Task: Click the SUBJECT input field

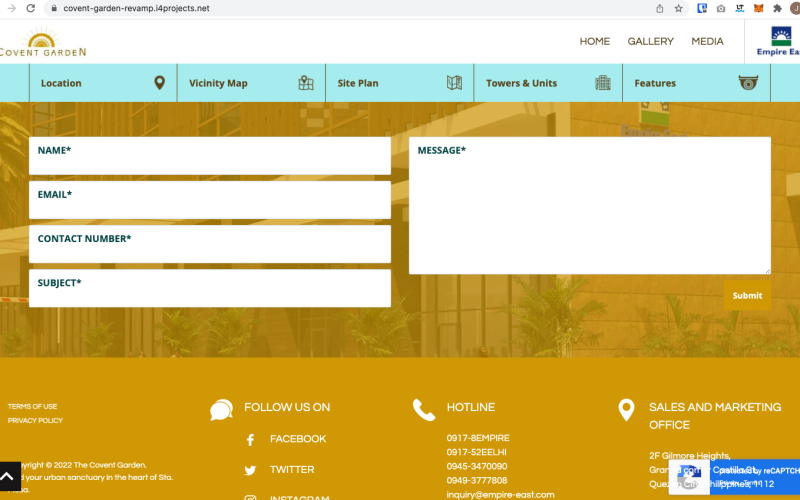Action: (210, 288)
